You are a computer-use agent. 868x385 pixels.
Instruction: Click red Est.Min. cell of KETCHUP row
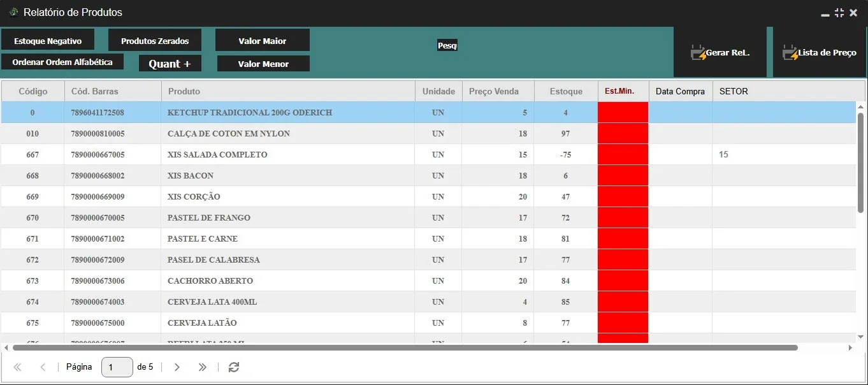tap(623, 112)
